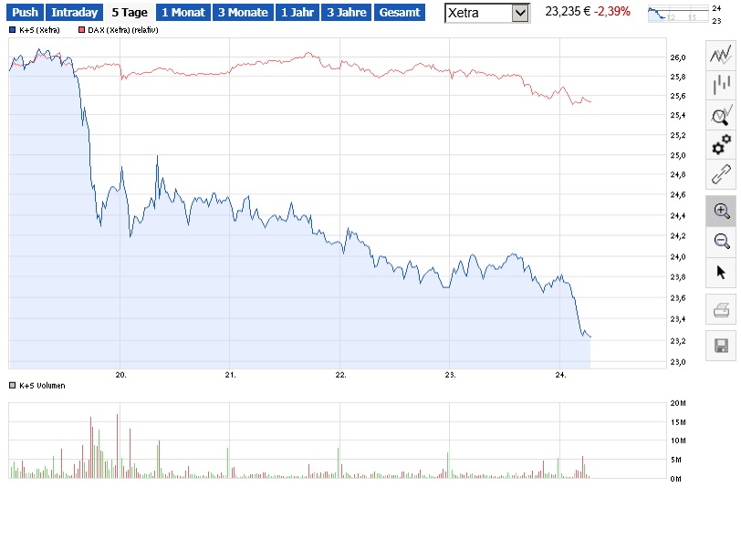Click the 23. date axis label
The image size is (741, 560).
(451, 375)
